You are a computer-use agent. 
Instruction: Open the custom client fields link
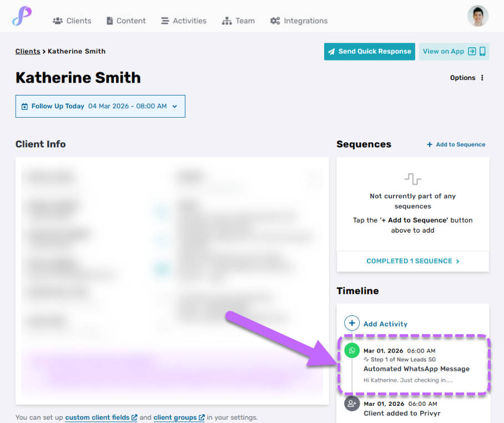[x=100, y=417]
